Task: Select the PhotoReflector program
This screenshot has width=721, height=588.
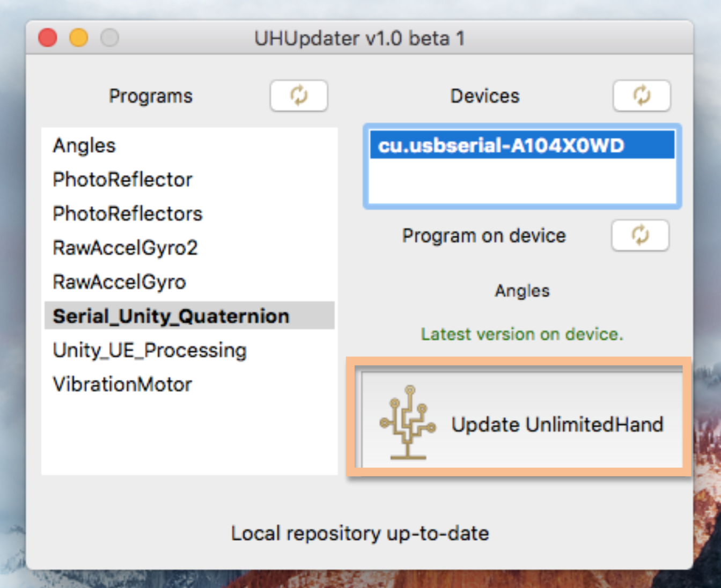Action: coord(189,180)
